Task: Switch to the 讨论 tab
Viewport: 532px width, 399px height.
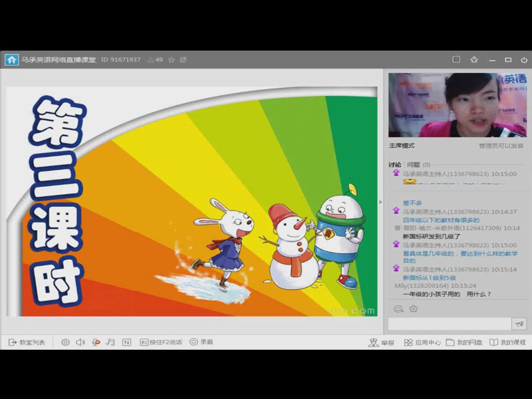Action: click(394, 164)
